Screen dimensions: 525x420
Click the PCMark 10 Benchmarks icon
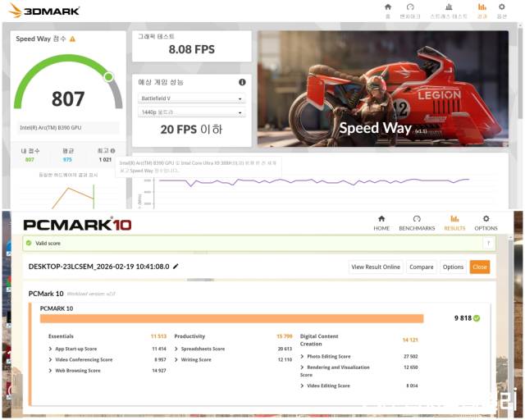pyautogui.click(x=417, y=219)
